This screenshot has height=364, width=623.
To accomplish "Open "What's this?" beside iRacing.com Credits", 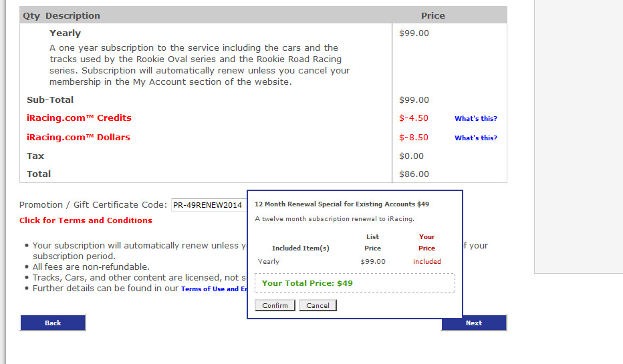I will tap(475, 119).
